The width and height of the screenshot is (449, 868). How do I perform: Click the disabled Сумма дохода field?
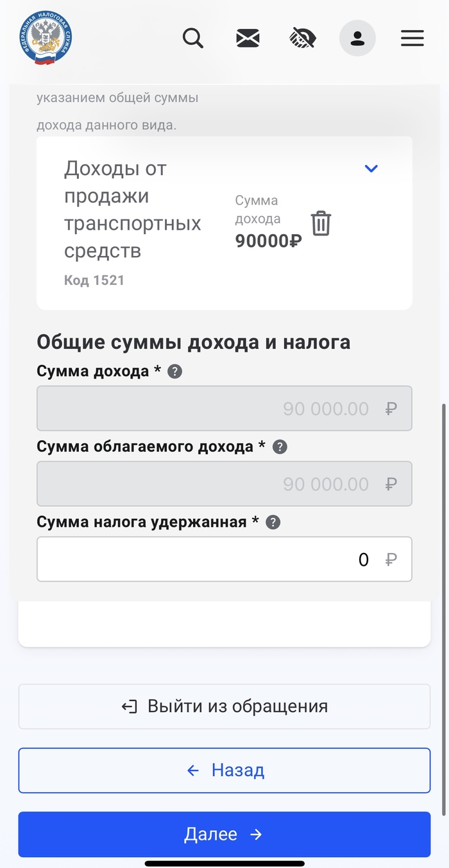(224, 409)
